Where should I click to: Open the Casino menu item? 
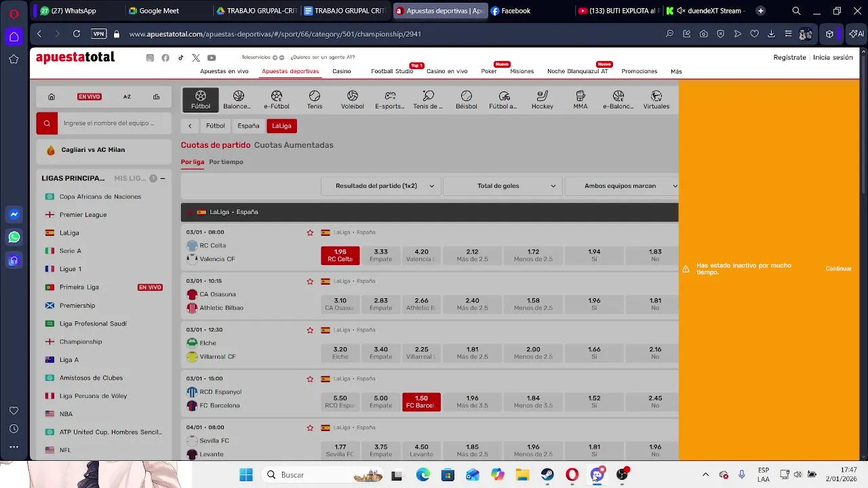[x=341, y=71]
